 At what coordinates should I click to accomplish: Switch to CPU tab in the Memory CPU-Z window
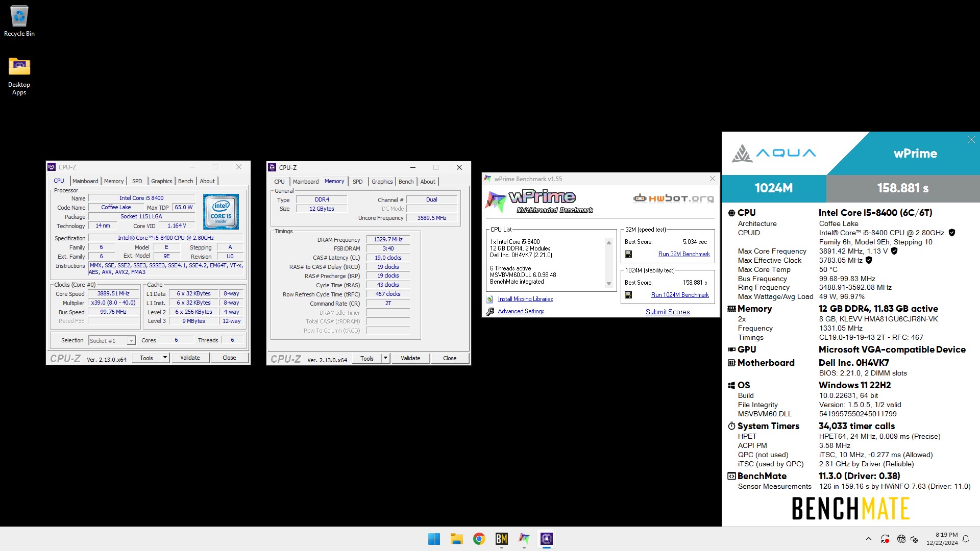point(279,182)
